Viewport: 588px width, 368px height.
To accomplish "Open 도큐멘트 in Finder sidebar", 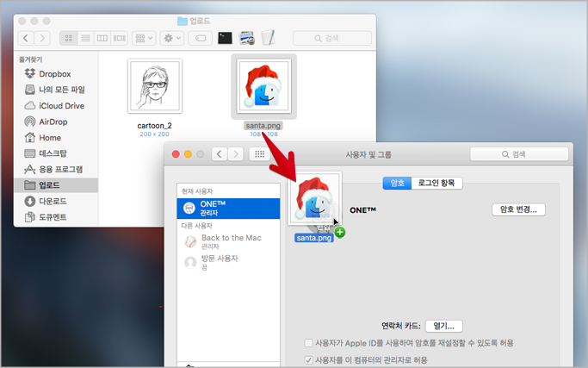I will pos(55,217).
